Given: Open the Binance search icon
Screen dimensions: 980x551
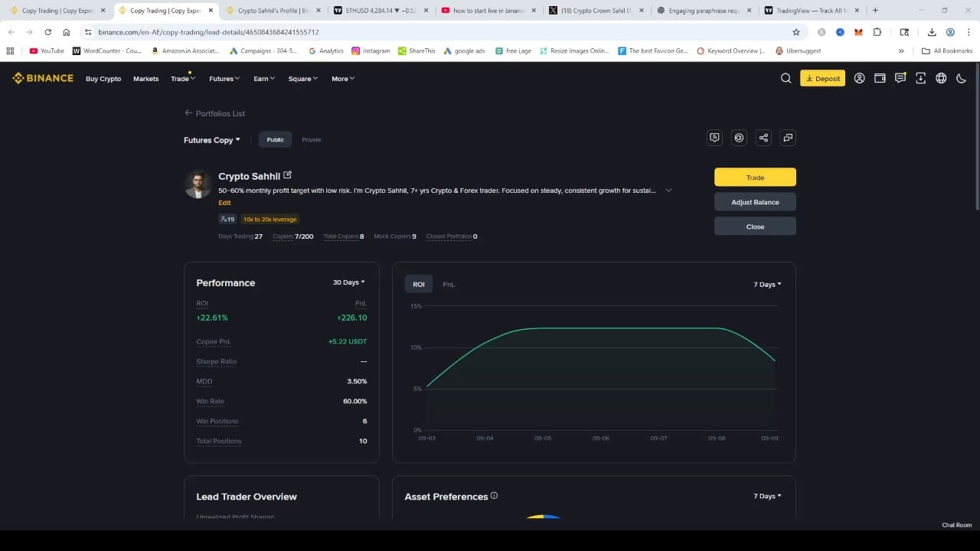Looking at the screenshot, I should pyautogui.click(x=786, y=78).
